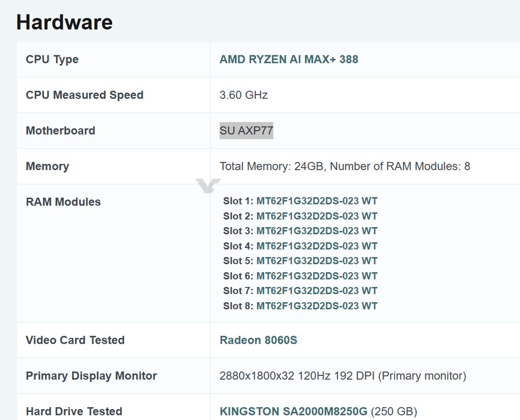This screenshot has height=420, width=520.
Task: Click the CPU Measured Speed 3.60 GHz value
Action: point(243,95)
